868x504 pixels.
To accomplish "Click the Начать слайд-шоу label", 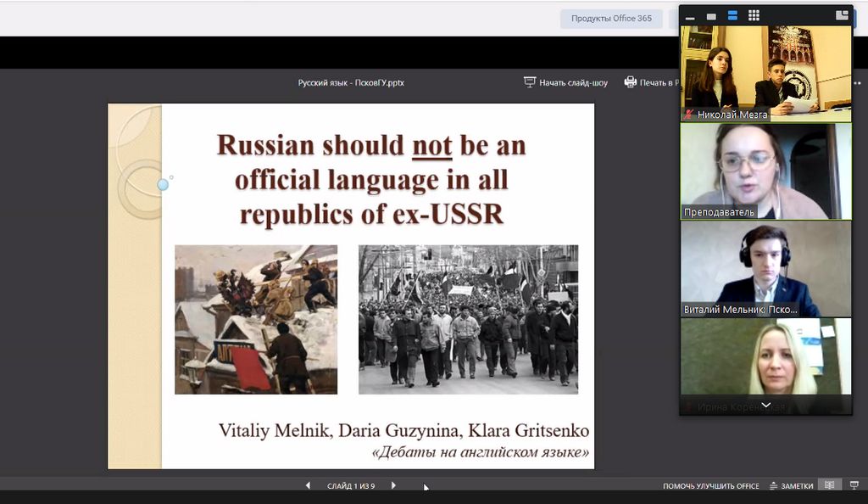I will point(573,83).
